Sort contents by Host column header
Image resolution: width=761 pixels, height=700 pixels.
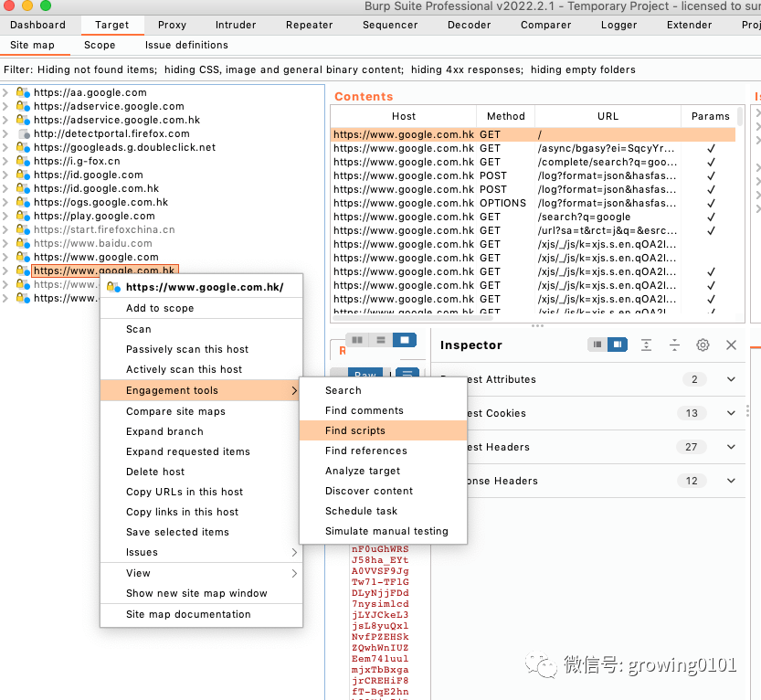pos(404,116)
